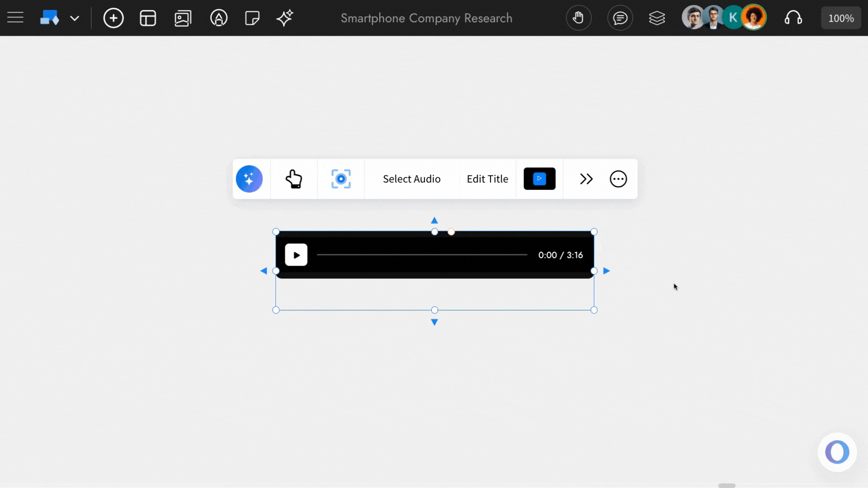Expand the board picker dropdown arrow
Image resolution: width=868 pixels, height=488 pixels.
(x=75, y=18)
